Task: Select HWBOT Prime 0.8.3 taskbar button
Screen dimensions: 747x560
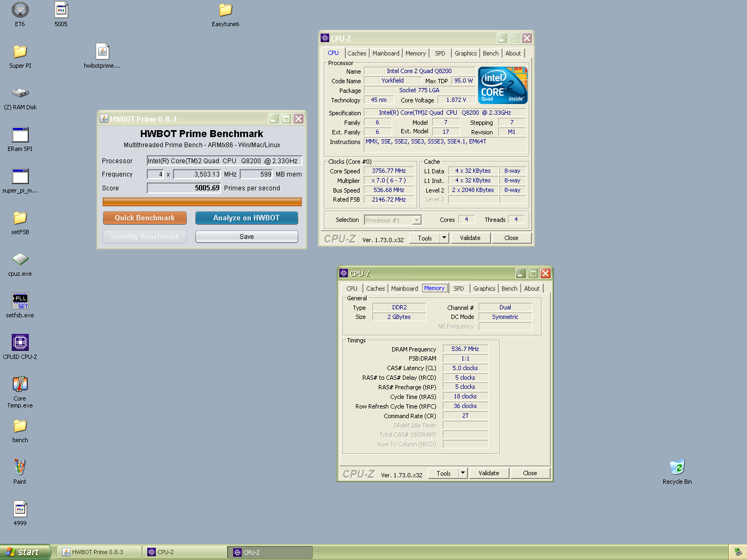Action: coord(100,552)
